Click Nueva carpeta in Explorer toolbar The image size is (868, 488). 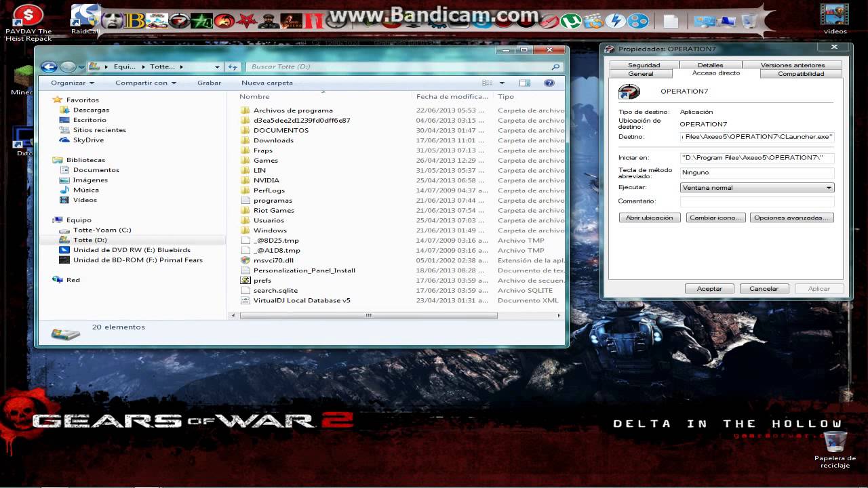(267, 83)
